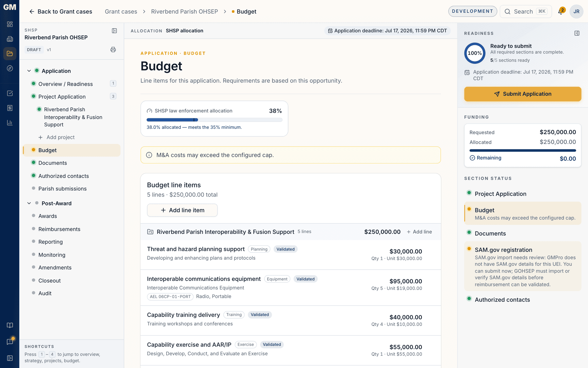Collapse the Readiness right panel
588x368 pixels.
(x=577, y=33)
